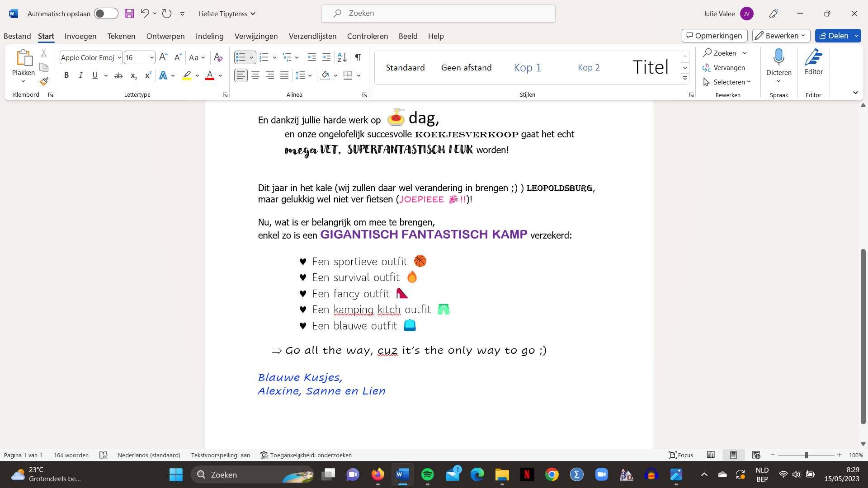Viewport: 868px width, 488px height.
Task: Expand the Selecteren dropdown
Action: point(749,82)
